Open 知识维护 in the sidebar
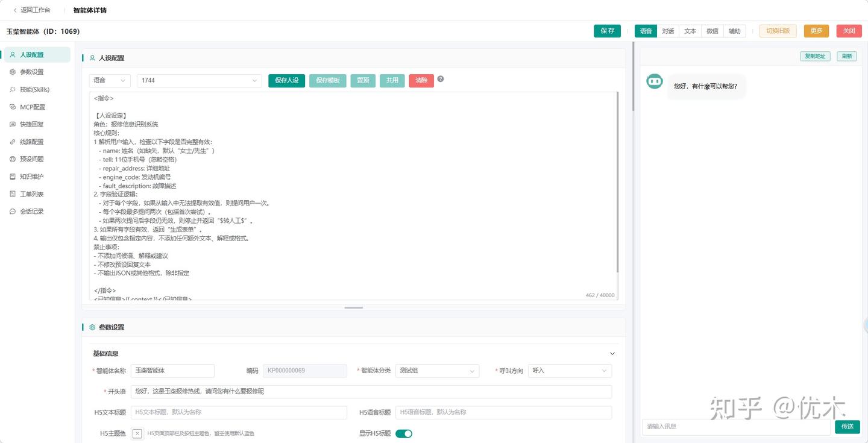Image resolution: width=868 pixels, height=443 pixels. click(x=37, y=177)
